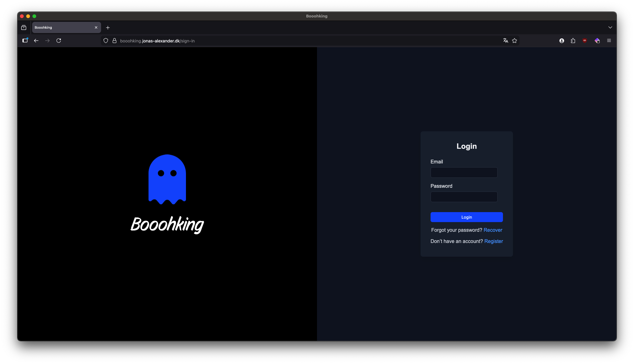Open the Firefox account icon
634x364 pixels.
click(562, 41)
